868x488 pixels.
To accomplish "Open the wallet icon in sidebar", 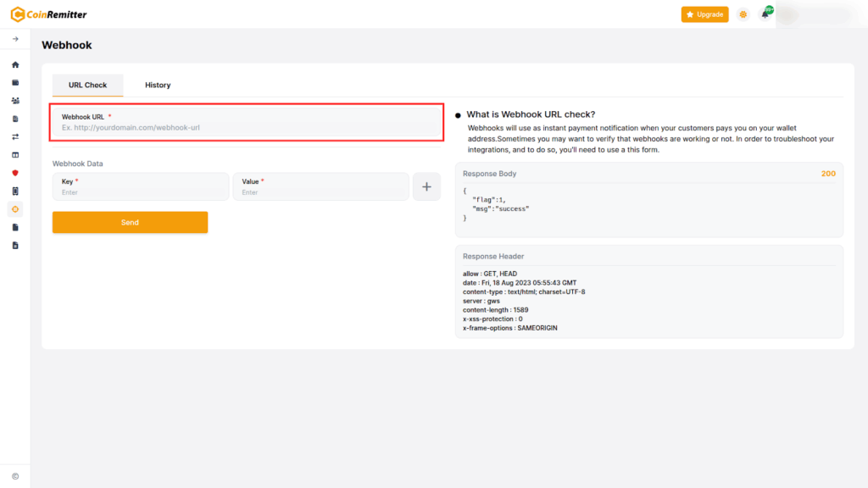I will pyautogui.click(x=15, y=83).
